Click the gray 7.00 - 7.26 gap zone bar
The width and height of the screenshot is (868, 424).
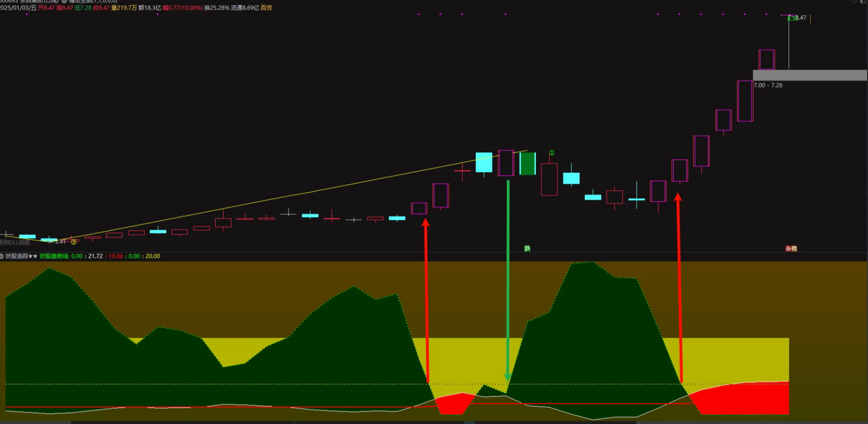pos(809,75)
